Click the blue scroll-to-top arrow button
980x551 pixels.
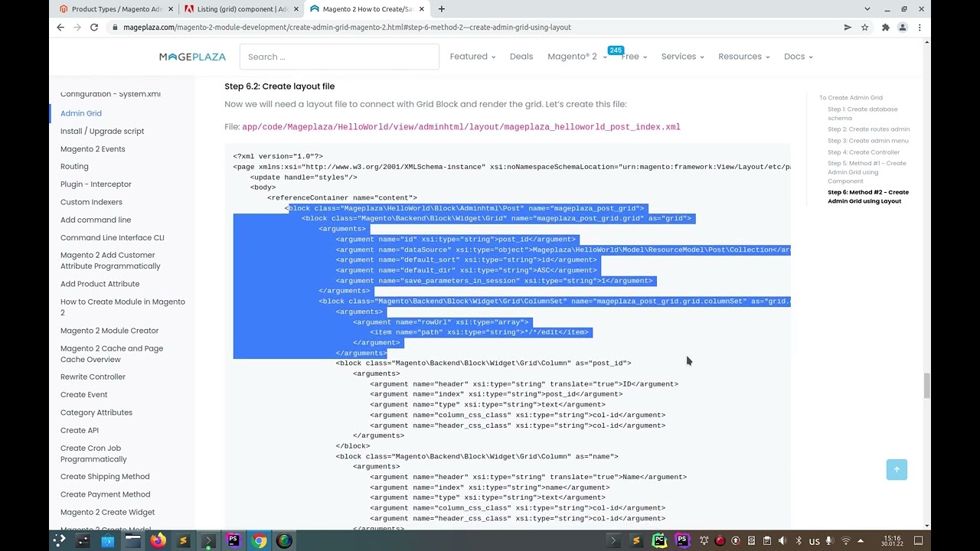pyautogui.click(x=897, y=469)
